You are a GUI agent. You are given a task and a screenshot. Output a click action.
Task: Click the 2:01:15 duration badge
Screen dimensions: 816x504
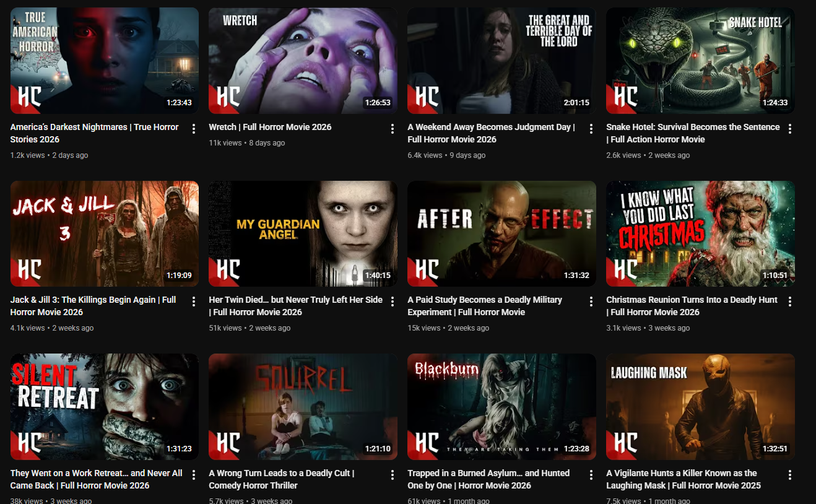click(x=576, y=103)
